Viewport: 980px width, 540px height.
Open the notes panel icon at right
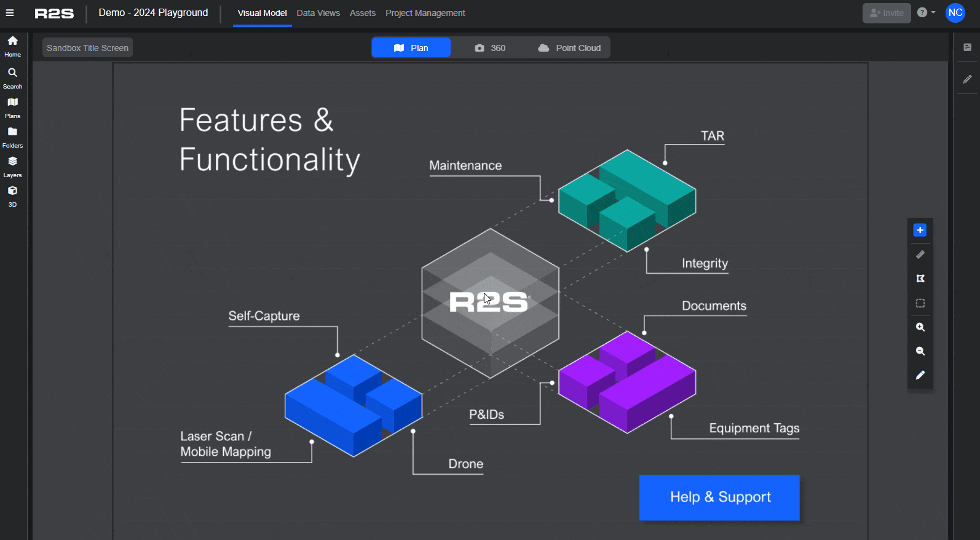pos(967,47)
